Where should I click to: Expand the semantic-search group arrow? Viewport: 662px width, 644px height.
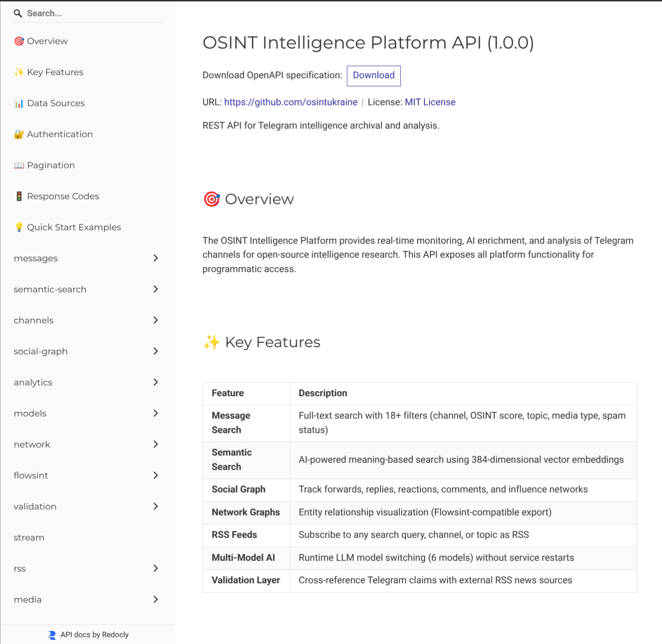point(155,289)
